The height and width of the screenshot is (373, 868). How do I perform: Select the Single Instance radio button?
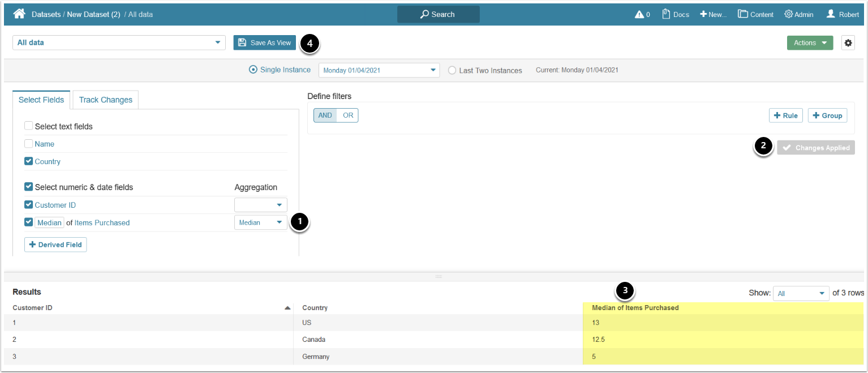point(253,70)
